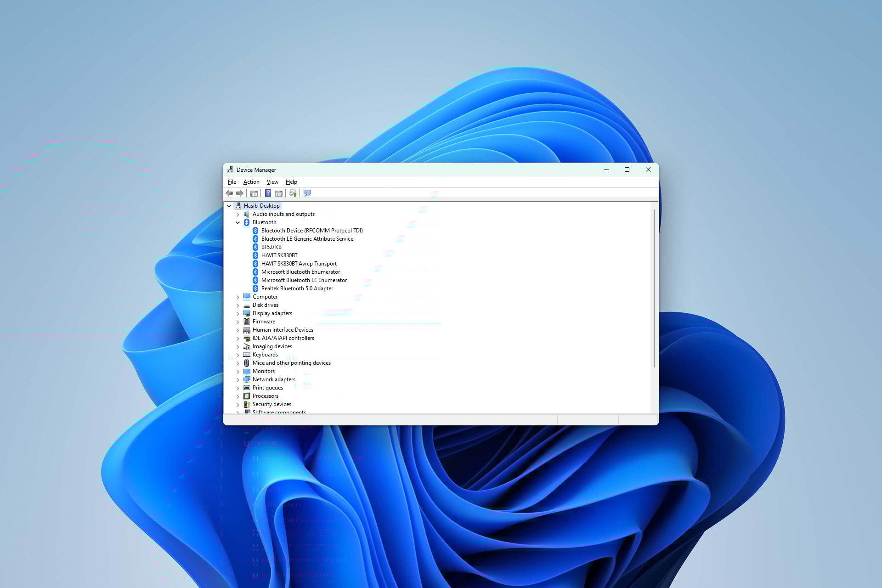Click the Scan for hardware changes icon
Screen dimensions: 882x588
click(x=307, y=193)
